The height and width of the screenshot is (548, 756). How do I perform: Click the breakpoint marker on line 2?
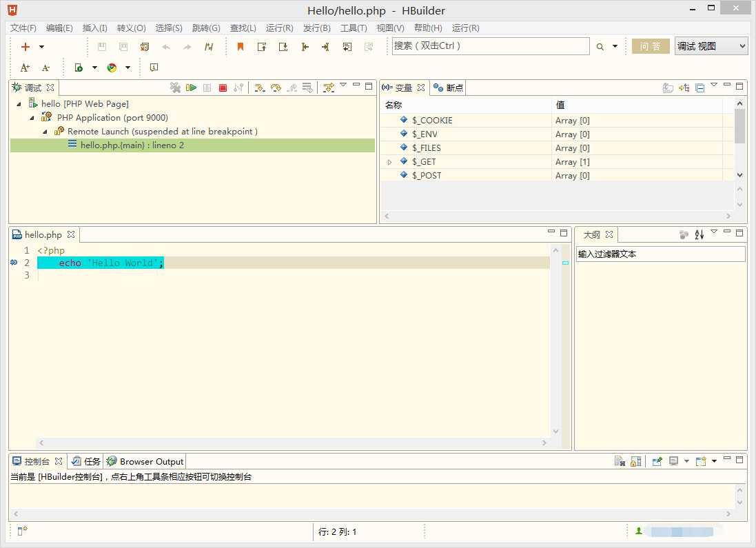point(14,263)
